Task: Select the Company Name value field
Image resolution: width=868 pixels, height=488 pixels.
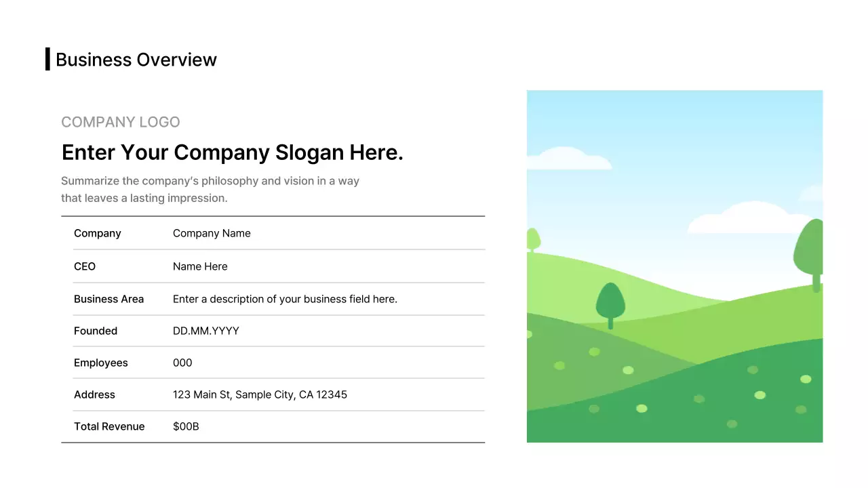Action: coord(212,233)
